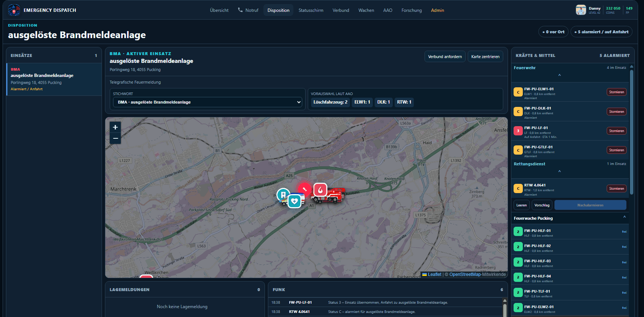Click the rescue heart marker on the map
Viewport: 644px width, 317px height.
point(294,201)
